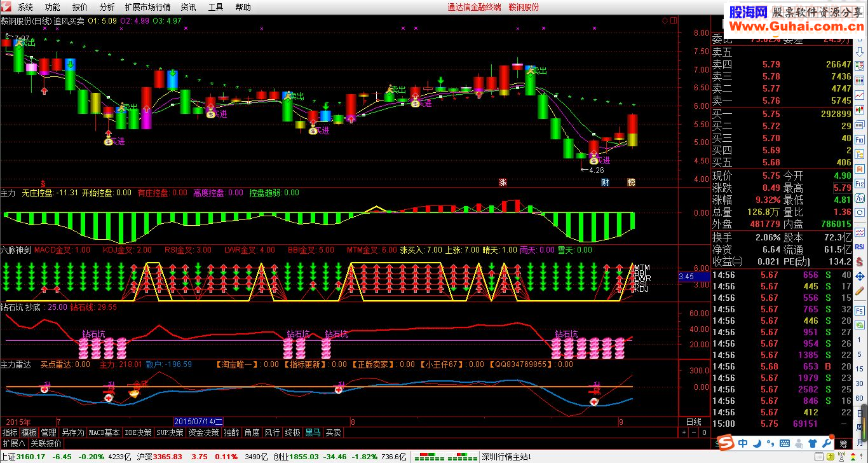Switch to 1-minute period

point(859,340)
